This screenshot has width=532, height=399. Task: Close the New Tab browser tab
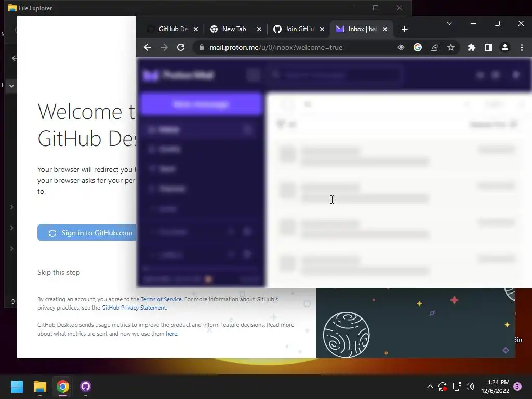[x=259, y=29]
